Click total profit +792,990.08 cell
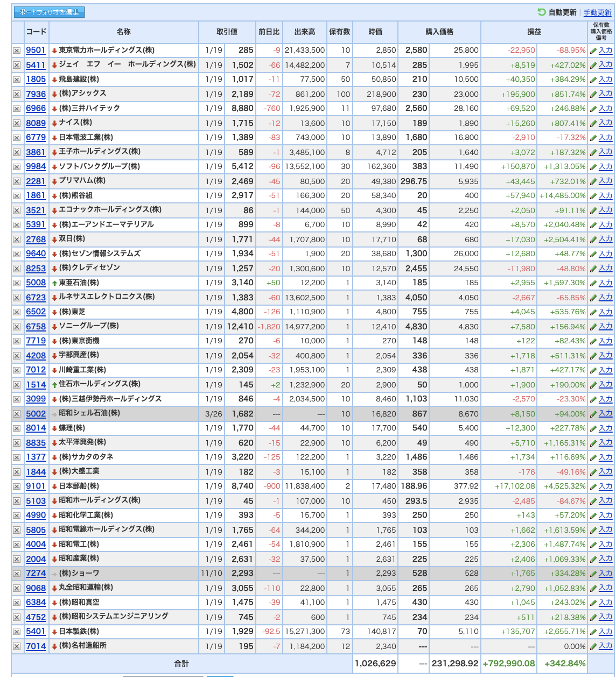Viewport: 616px width, 677px height. click(509, 664)
